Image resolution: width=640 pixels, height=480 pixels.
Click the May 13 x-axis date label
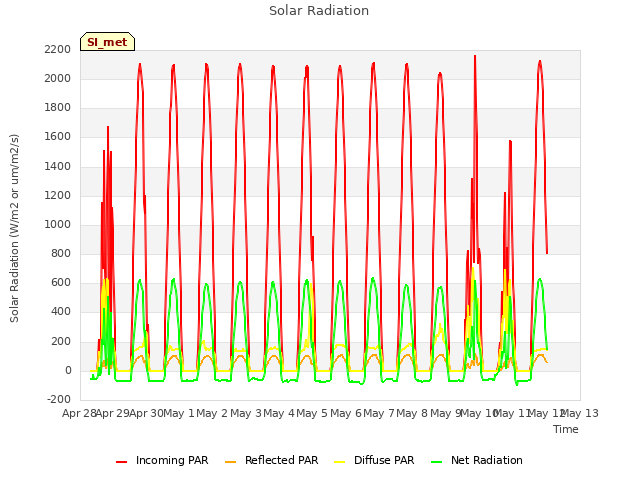(x=580, y=413)
